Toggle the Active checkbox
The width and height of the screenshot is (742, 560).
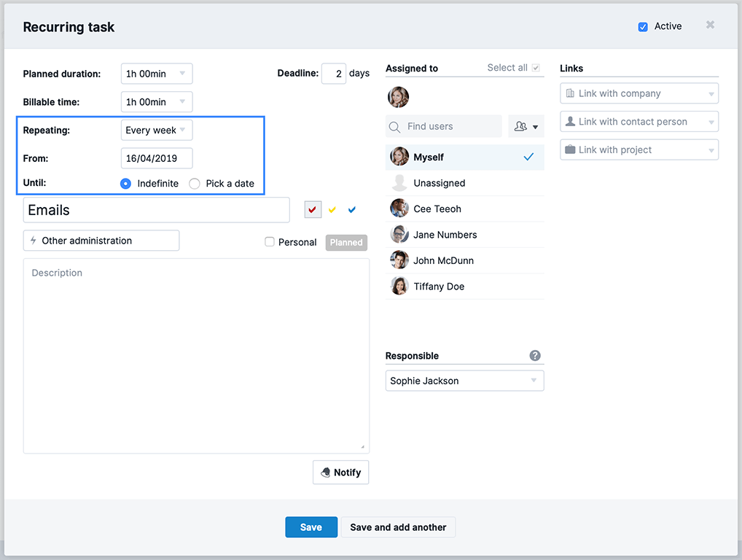(643, 27)
